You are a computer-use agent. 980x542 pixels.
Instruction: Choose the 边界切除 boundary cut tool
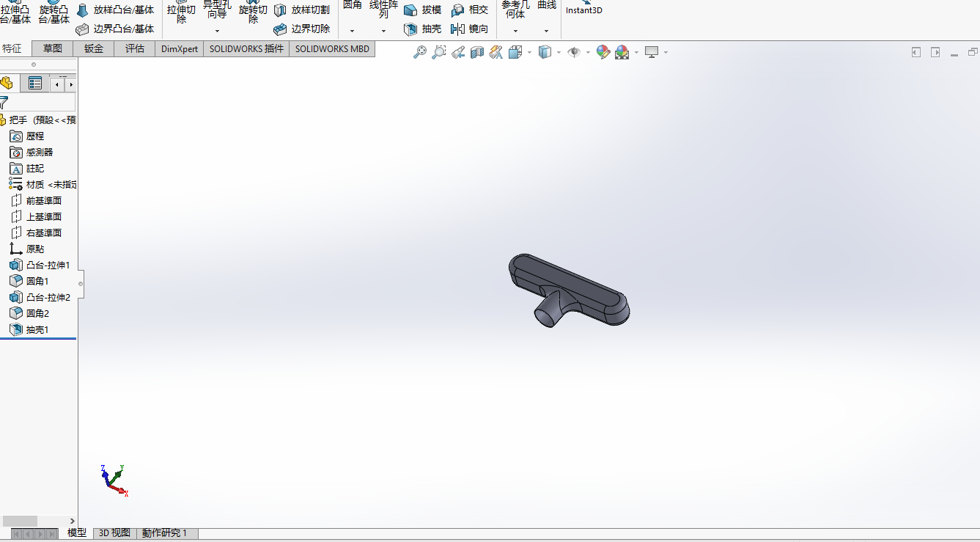[x=301, y=29]
